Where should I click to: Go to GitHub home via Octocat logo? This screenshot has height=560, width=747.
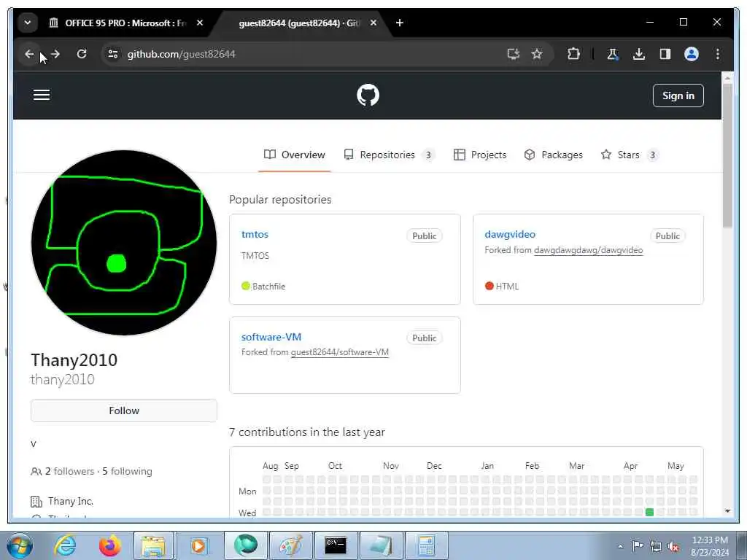tap(368, 95)
